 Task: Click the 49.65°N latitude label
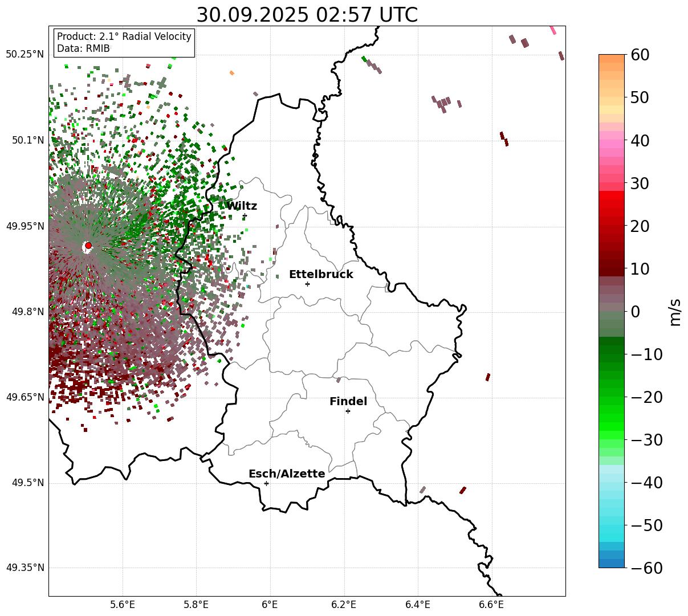coord(25,397)
